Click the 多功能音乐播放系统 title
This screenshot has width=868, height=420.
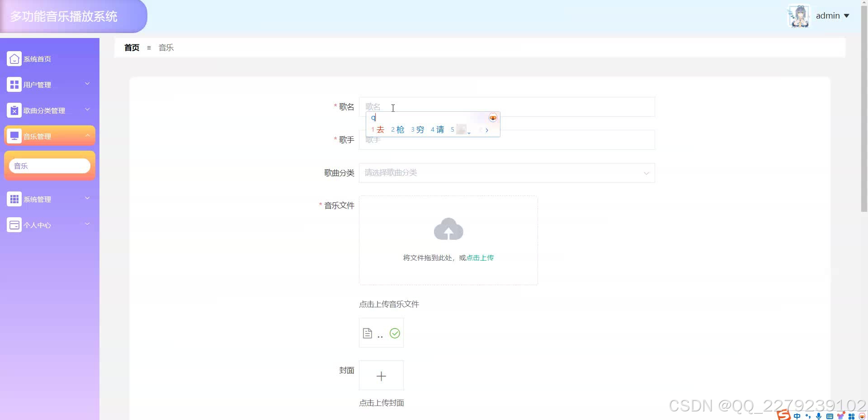click(64, 17)
